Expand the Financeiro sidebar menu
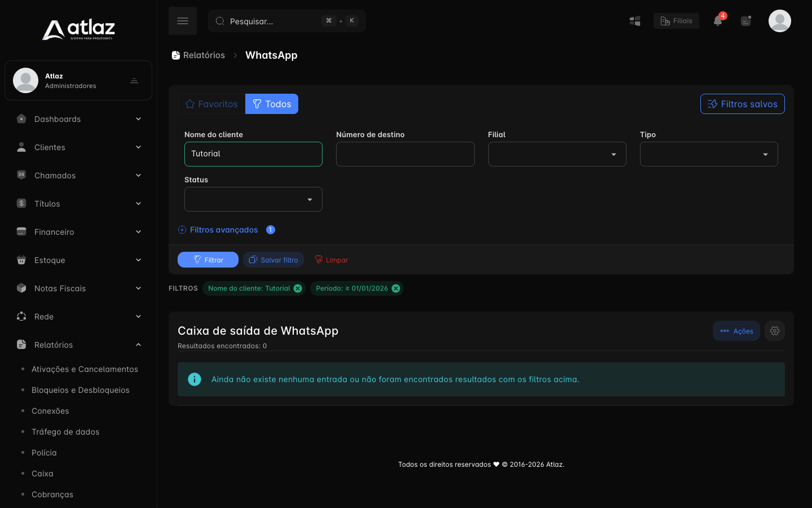 tap(78, 232)
